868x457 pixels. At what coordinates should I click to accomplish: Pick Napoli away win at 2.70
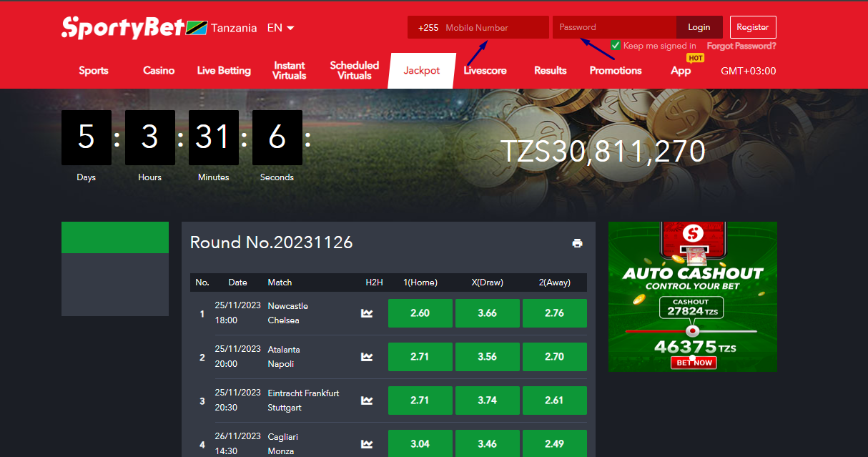point(555,357)
